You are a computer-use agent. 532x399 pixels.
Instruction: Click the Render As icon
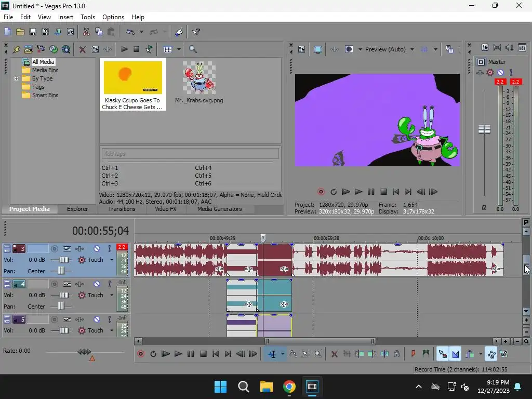coord(58,32)
